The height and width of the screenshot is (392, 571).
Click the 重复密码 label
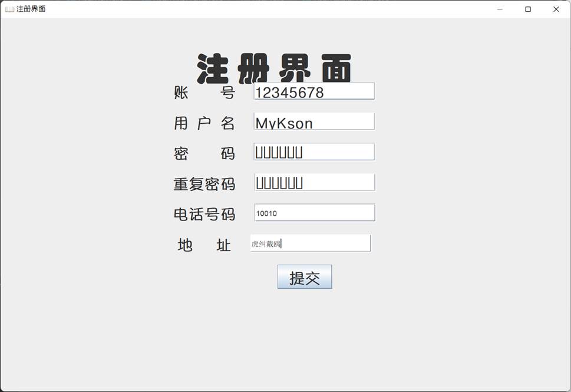tap(204, 184)
